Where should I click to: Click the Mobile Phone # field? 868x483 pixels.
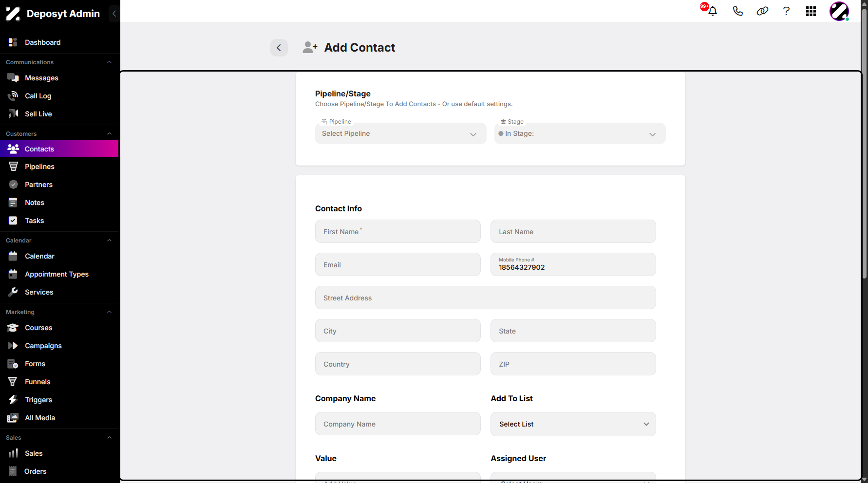point(573,264)
